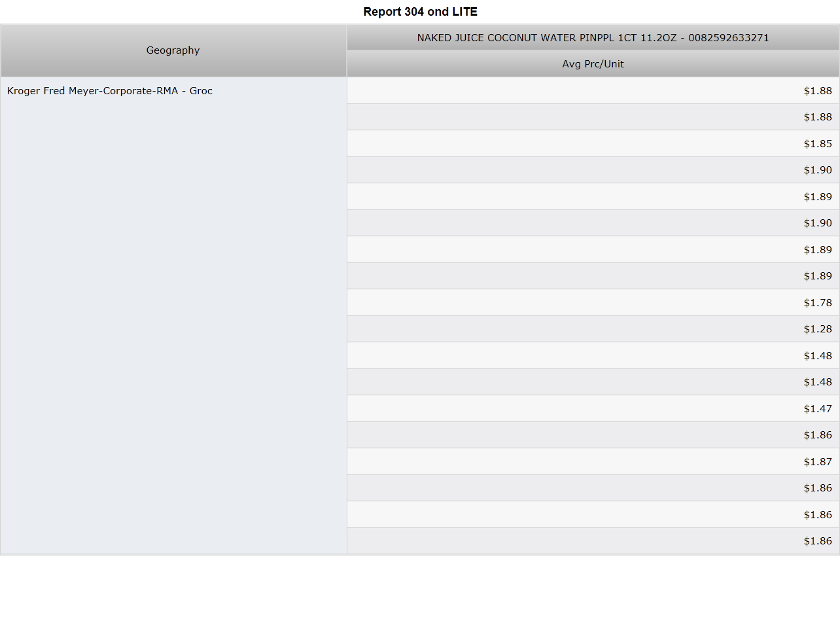
Task: Click the 'Report 304 ond LITE' title
Action: 420,12
